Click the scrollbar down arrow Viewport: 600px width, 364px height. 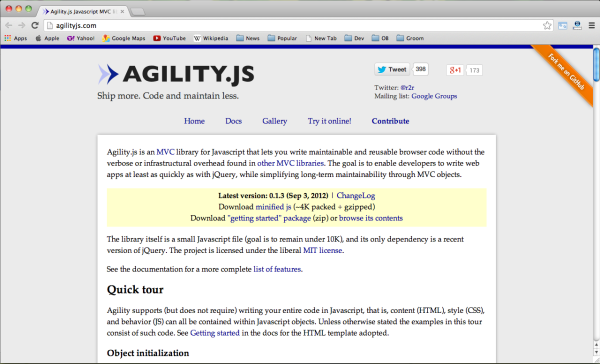point(597,352)
